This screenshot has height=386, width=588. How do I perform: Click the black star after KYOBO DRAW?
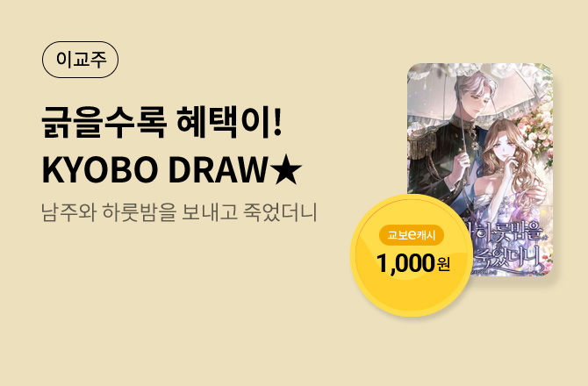pos(286,170)
